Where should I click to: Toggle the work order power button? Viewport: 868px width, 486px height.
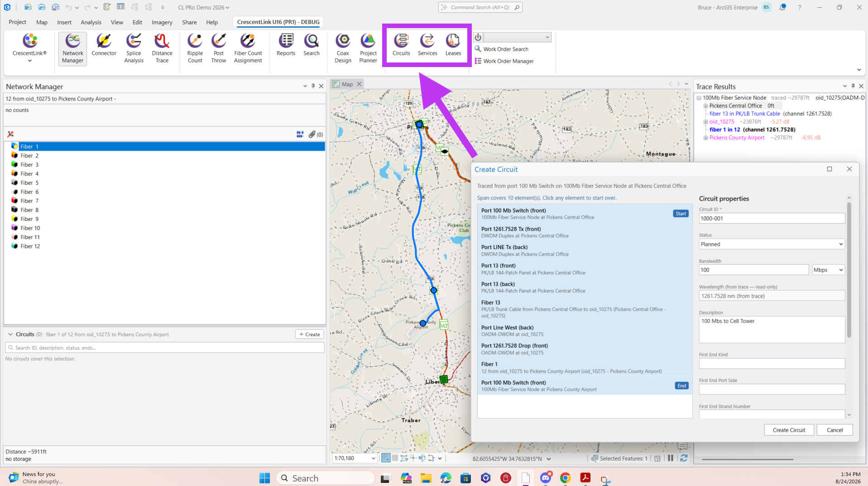(478, 37)
